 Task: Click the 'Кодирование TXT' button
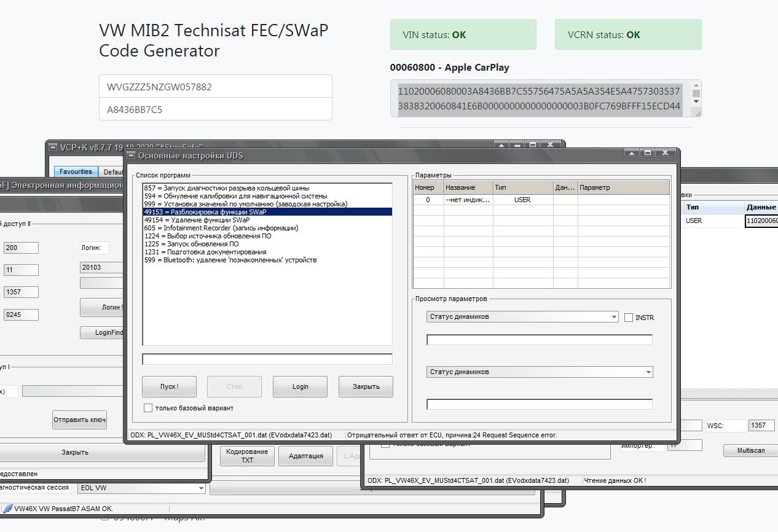point(247,456)
